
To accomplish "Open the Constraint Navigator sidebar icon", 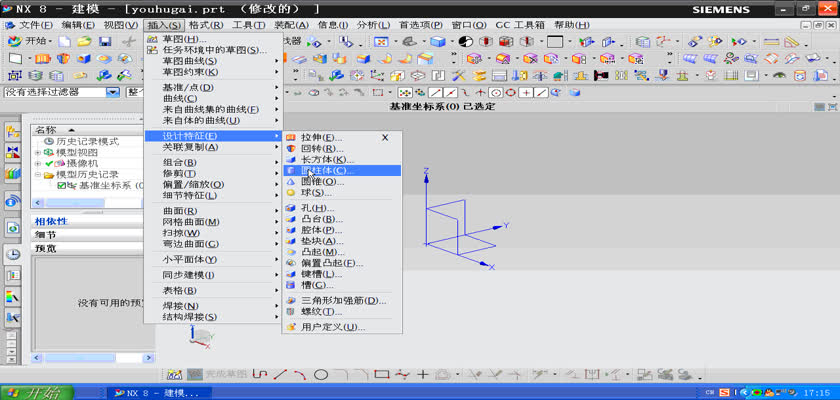I will click(x=13, y=152).
